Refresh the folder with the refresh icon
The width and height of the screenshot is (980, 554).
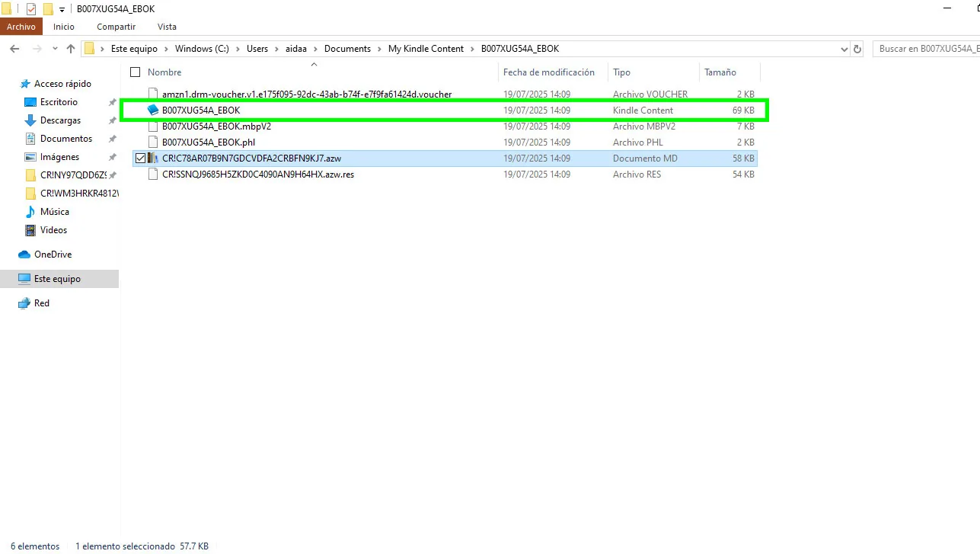tap(857, 49)
